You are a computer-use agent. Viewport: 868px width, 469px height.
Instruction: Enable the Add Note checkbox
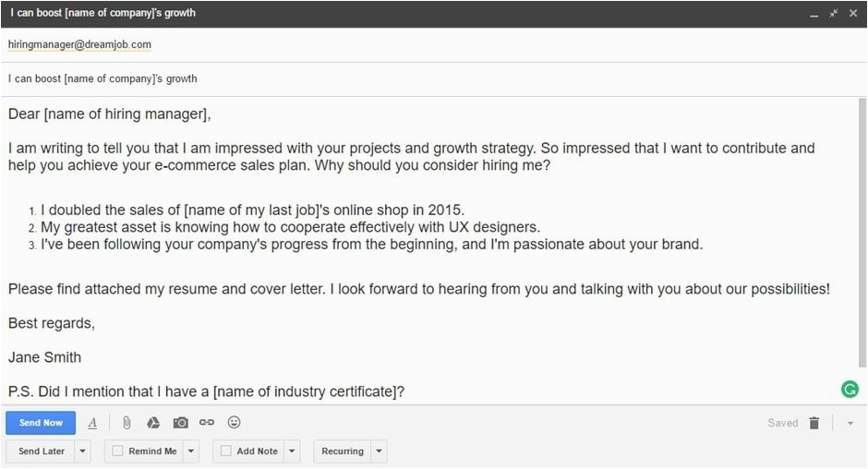pos(226,451)
